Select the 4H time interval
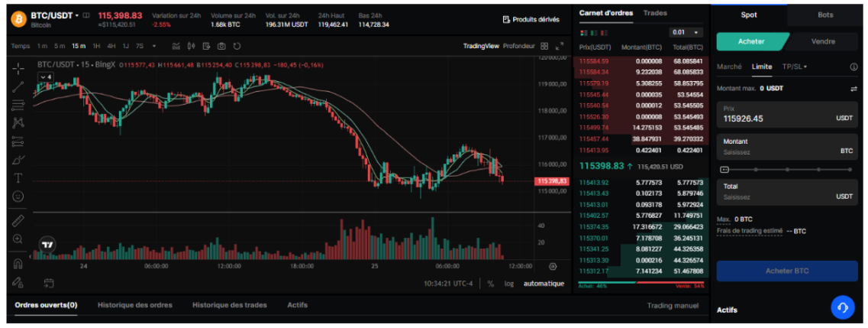The width and height of the screenshot is (868, 328). 111,46
